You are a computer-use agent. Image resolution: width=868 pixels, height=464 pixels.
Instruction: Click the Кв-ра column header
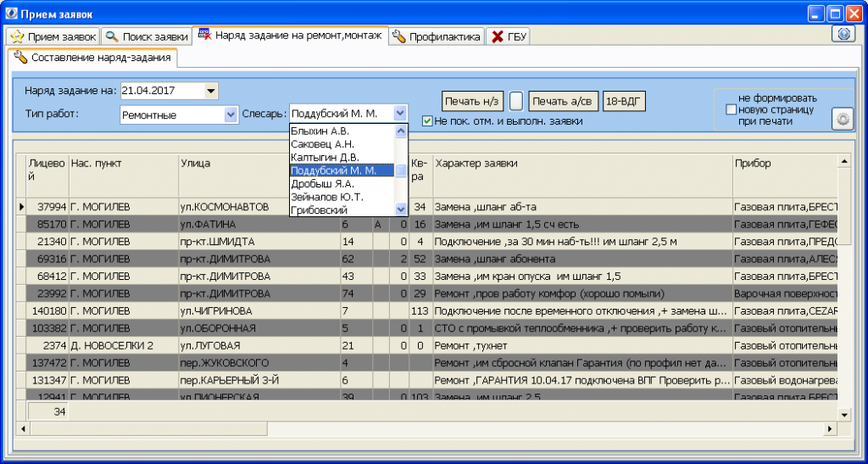point(420,176)
